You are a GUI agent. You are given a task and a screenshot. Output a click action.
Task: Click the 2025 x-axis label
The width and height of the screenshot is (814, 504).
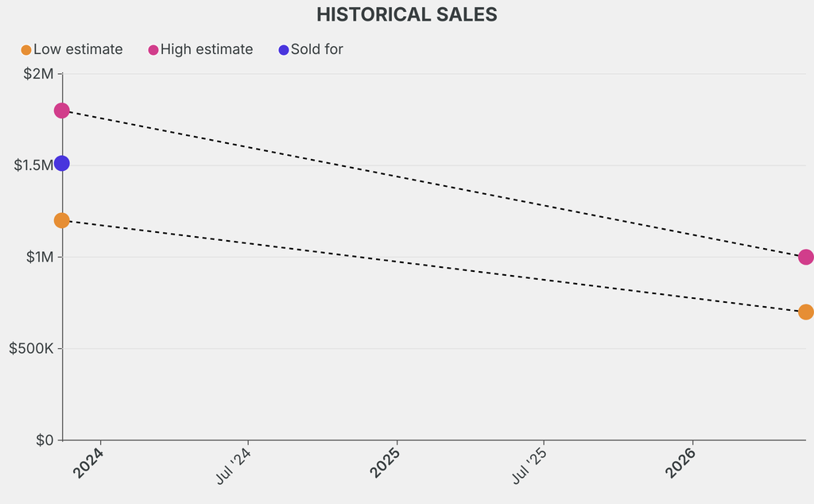click(385, 463)
